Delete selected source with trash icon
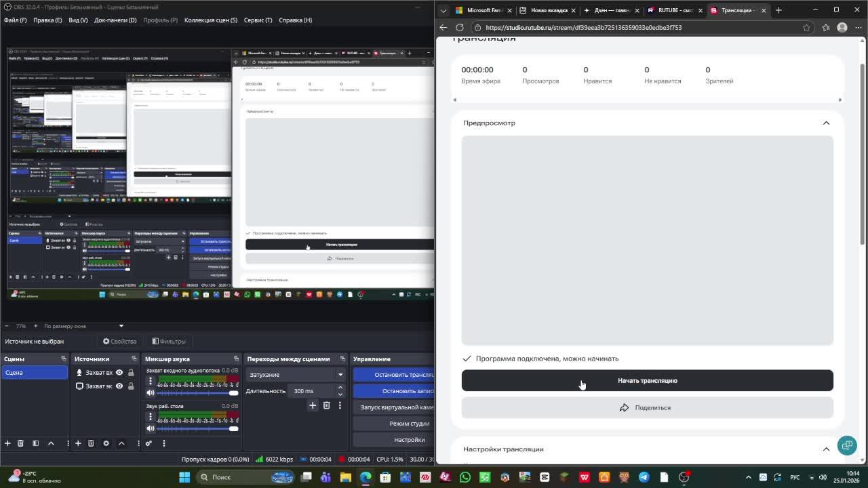The height and width of the screenshot is (488, 868). (91, 443)
